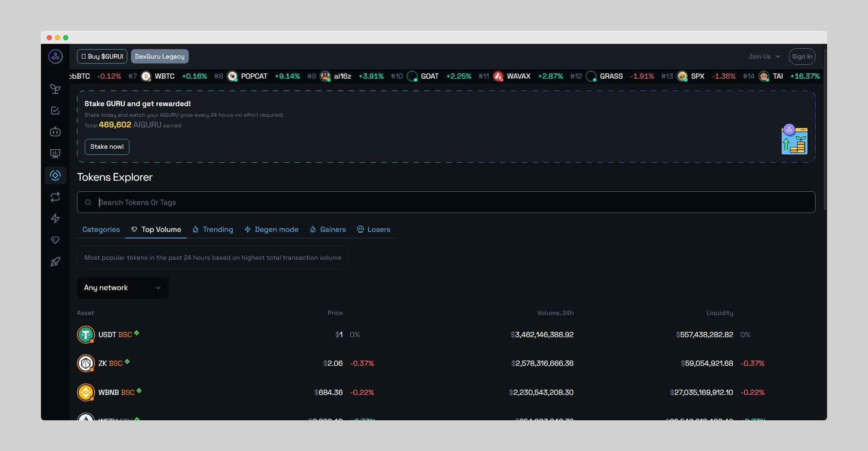Screen dimensions: 868x451
Task: Click the Sign In button
Action: pos(802,57)
